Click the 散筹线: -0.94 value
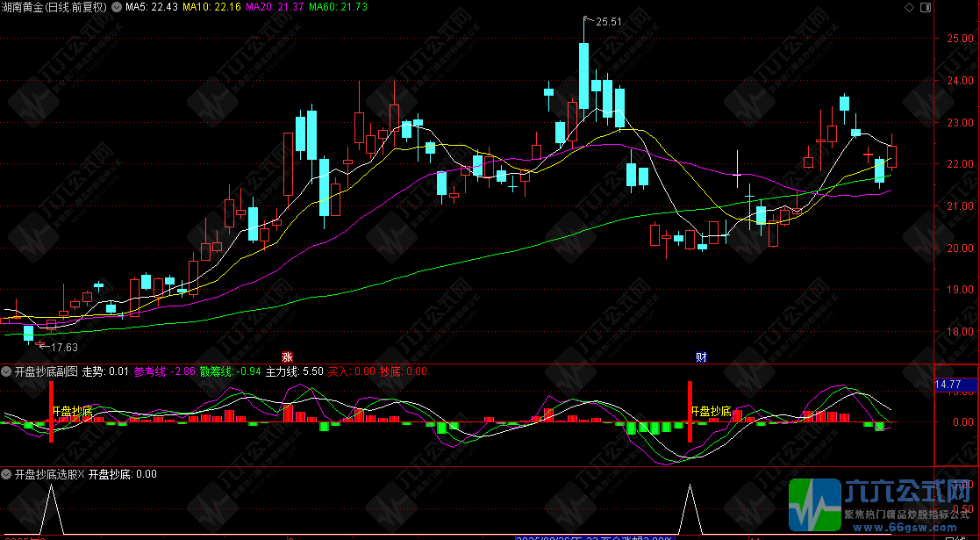980x540 pixels. pyautogui.click(x=231, y=371)
